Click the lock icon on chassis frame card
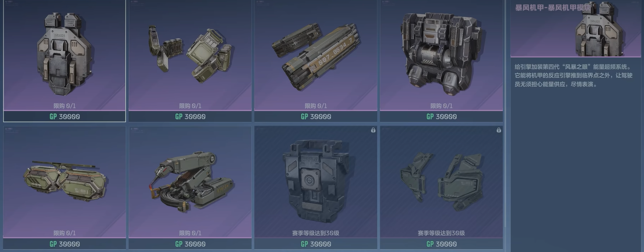Screen dimensions: 644x252 tap(373, 130)
